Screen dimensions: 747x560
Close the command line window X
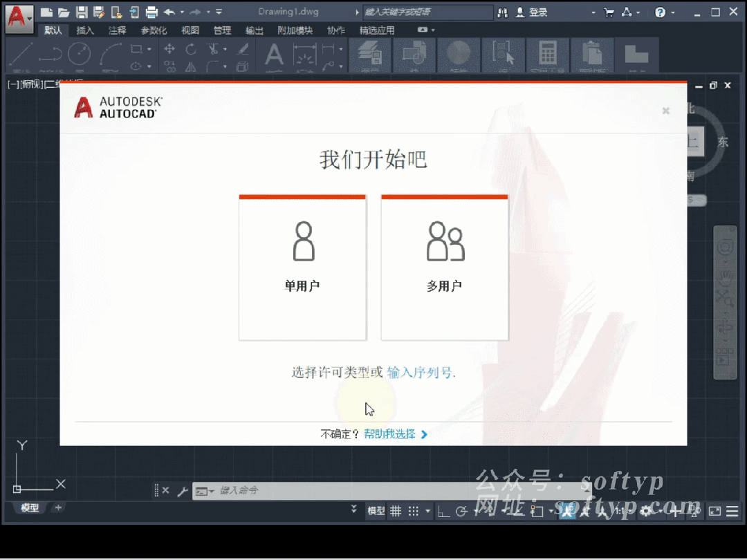click(x=165, y=490)
